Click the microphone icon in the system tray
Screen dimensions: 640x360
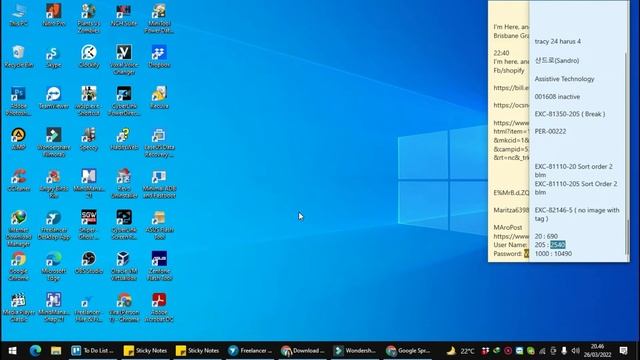pos(564,351)
